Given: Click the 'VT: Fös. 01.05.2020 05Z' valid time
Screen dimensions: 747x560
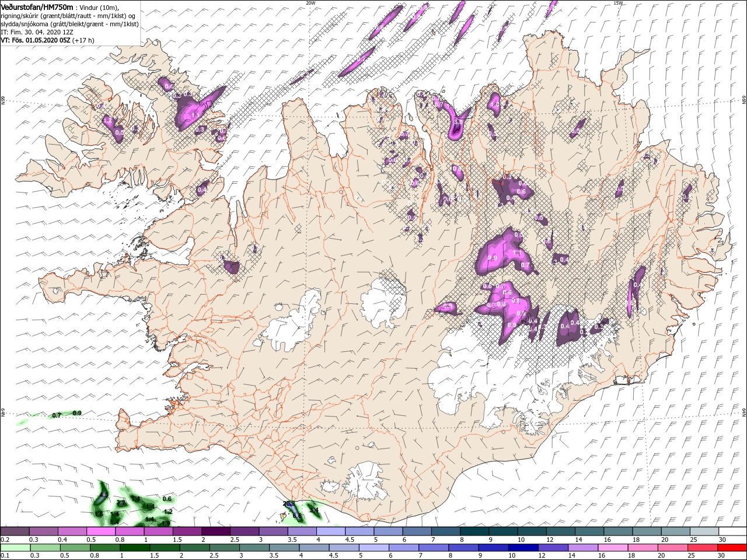Looking at the screenshot, I should coord(35,40).
